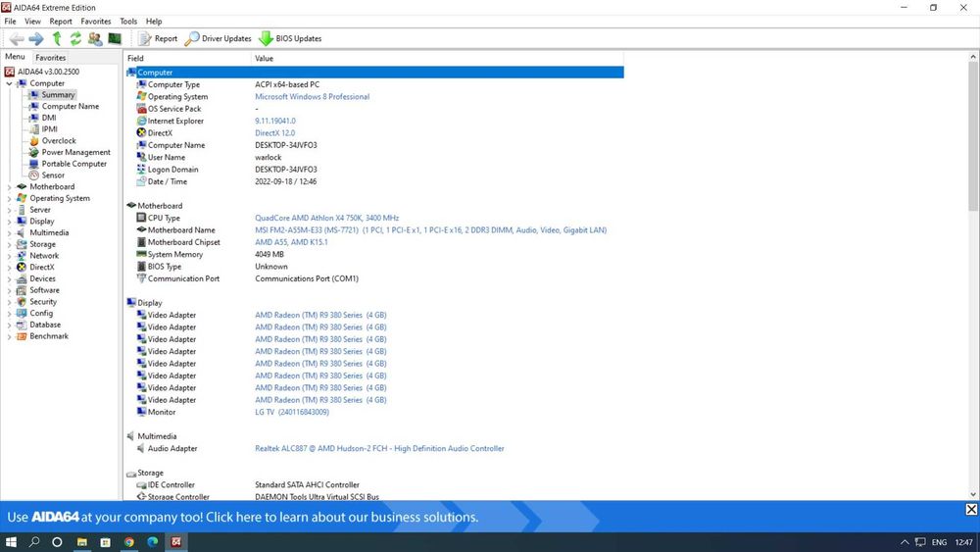Open Google Chrome from the taskbar
Viewport: 980px width, 552px height.
(x=128, y=542)
